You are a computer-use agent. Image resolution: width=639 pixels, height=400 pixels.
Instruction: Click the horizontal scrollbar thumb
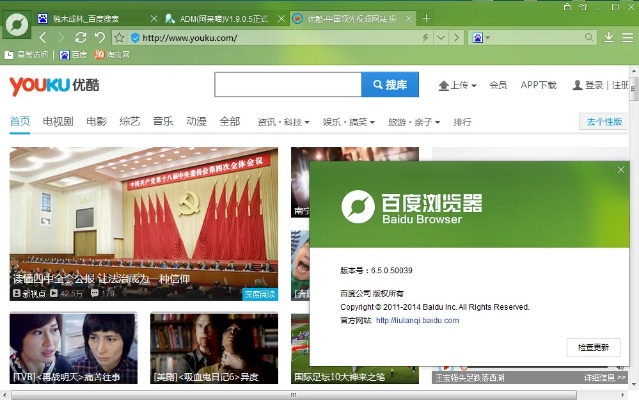(294, 395)
